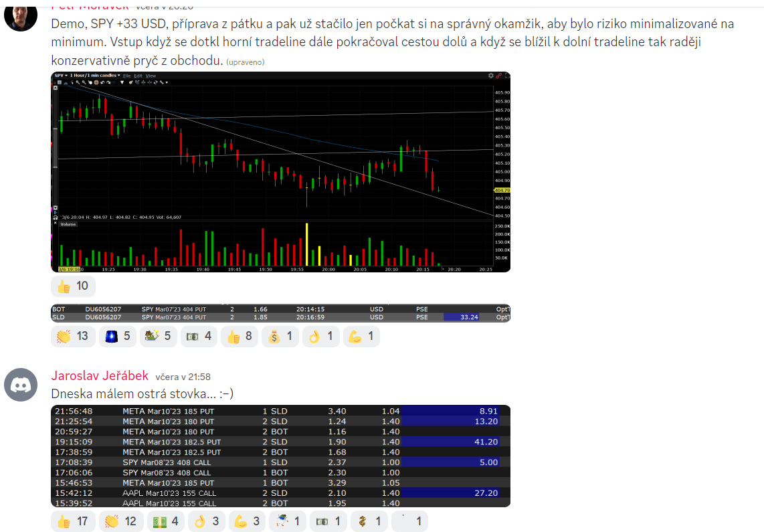Click the '(upraveno)' edited label
This screenshot has height=532, width=764.
point(245,62)
